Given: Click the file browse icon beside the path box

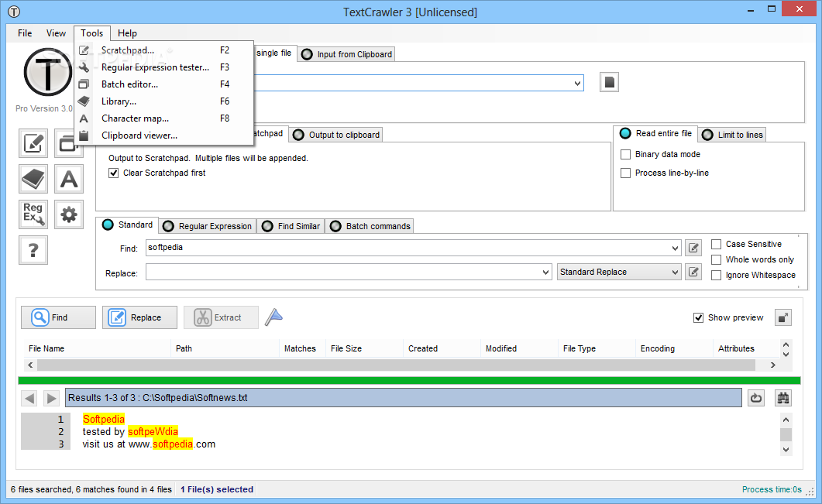Looking at the screenshot, I should tap(609, 82).
